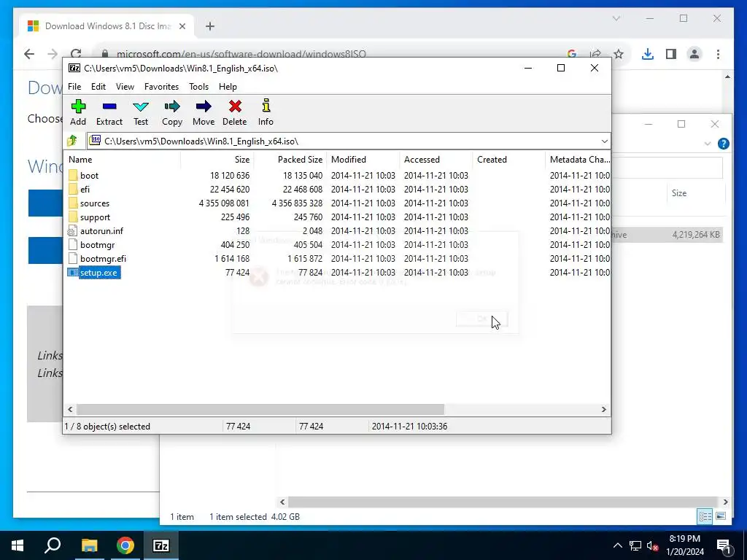Click the setup.exe file icon

pos(72,273)
